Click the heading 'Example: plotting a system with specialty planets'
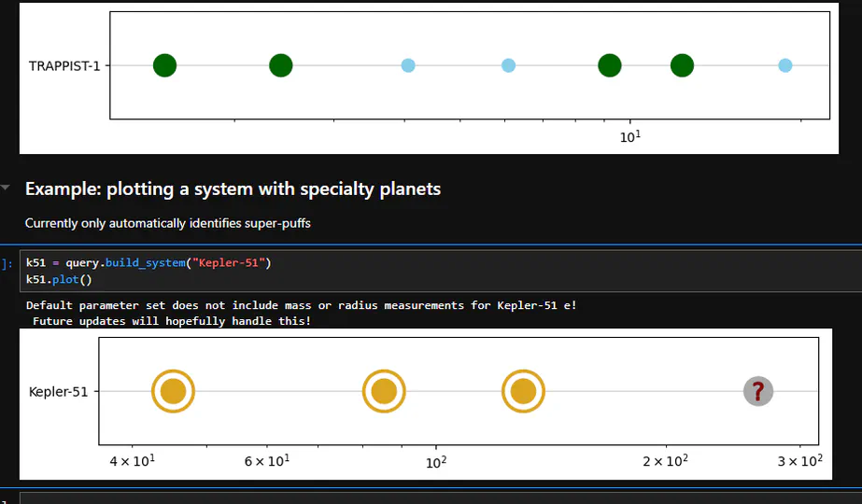Screen dimensions: 862x504 233,189
